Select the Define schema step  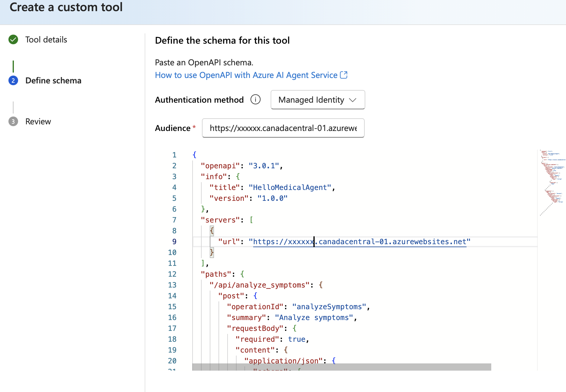[53, 80]
